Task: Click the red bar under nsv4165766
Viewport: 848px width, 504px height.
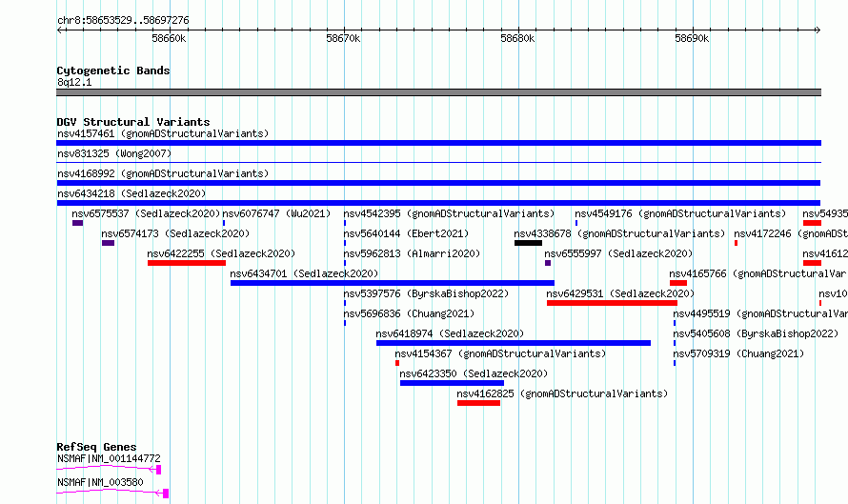Action: click(678, 283)
